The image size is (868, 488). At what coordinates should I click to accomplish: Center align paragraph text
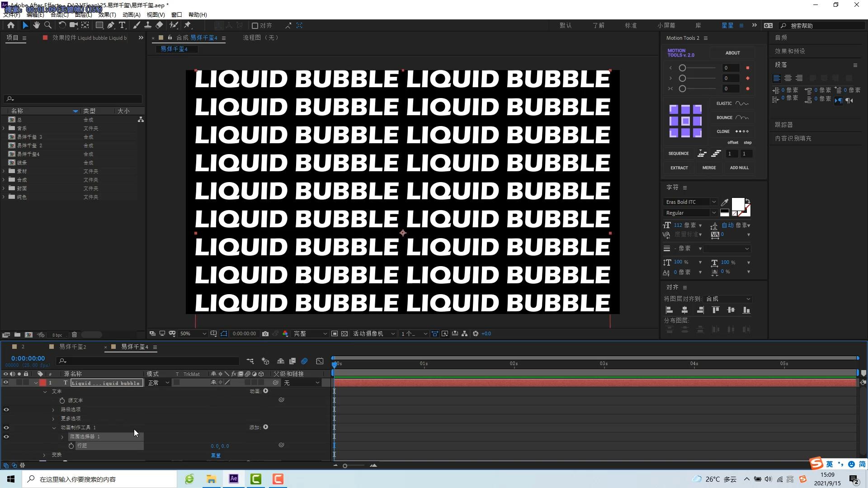tap(788, 78)
